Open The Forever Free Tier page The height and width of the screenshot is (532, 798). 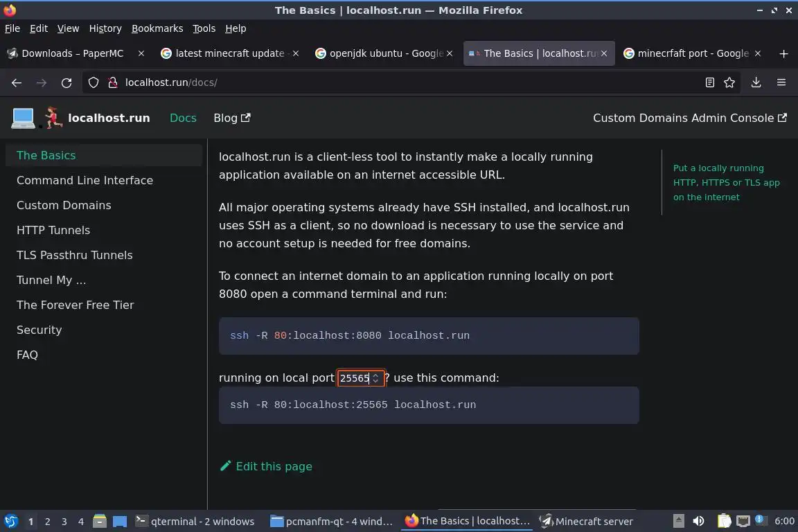104,305
